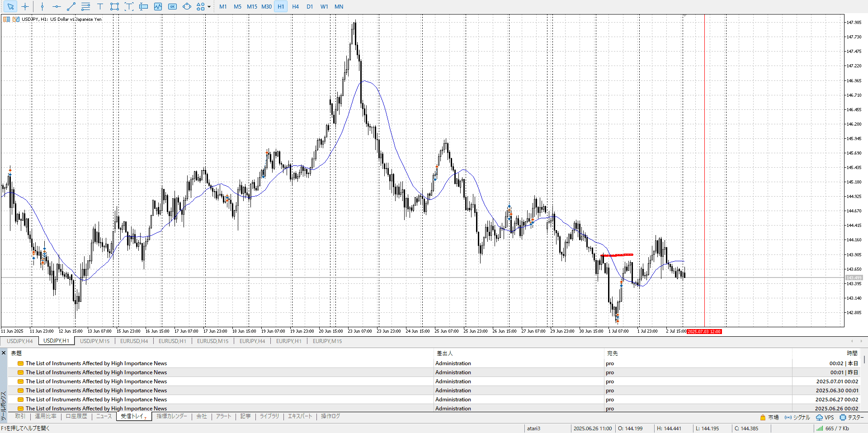868x433 pixels.
Task: Open first High Importance News message
Action: pos(96,363)
